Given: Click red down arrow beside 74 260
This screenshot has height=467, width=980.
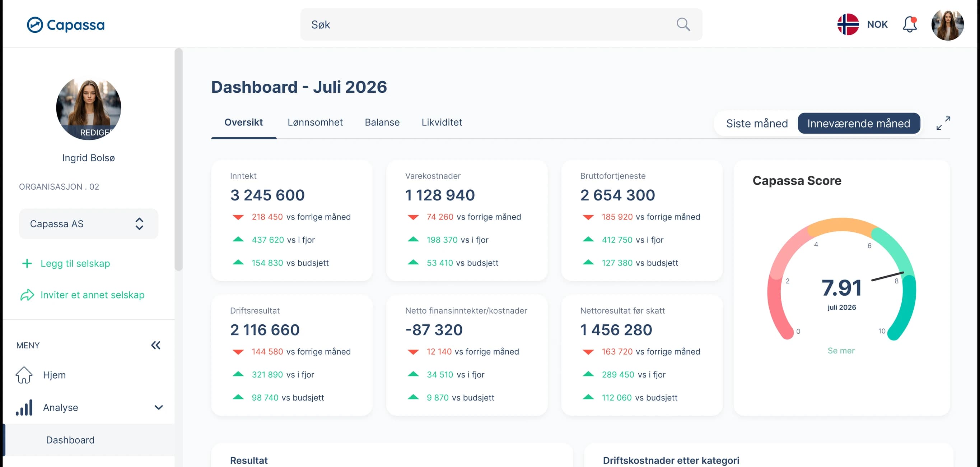Looking at the screenshot, I should point(413,217).
